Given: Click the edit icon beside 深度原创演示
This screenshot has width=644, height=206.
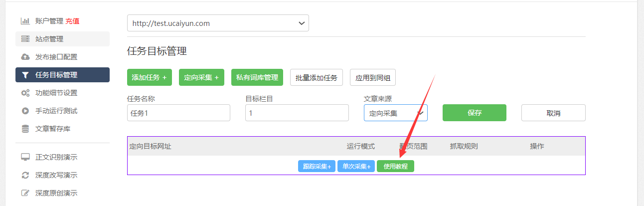Looking at the screenshot, I should tap(25, 193).
